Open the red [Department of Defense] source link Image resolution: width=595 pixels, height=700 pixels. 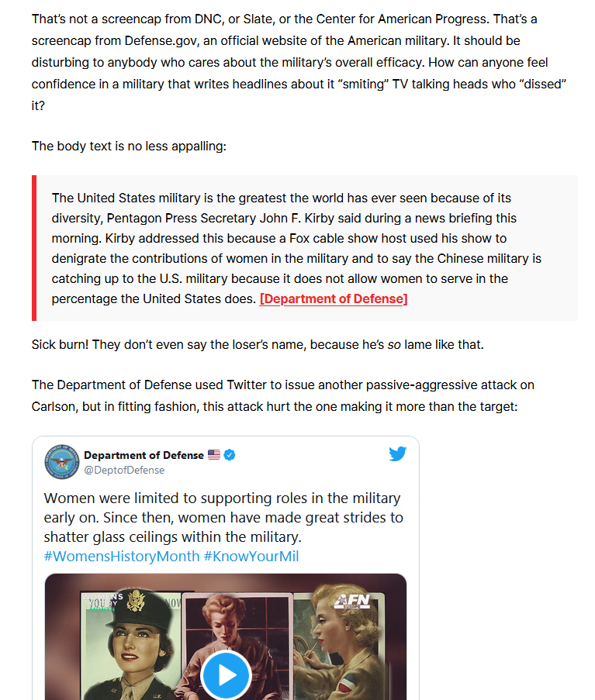click(334, 298)
